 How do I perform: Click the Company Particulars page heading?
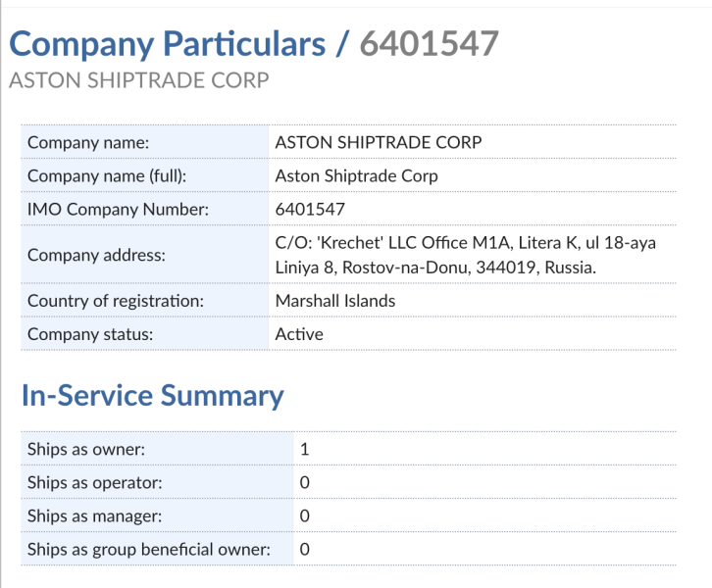click(167, 44)
